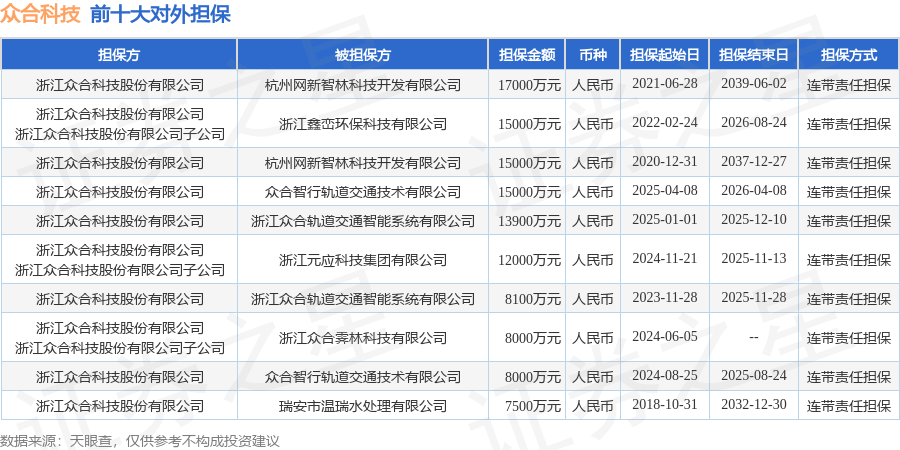Click the start date 2025-01-01
Screen dimensions: 900x450
pos(665,219)
